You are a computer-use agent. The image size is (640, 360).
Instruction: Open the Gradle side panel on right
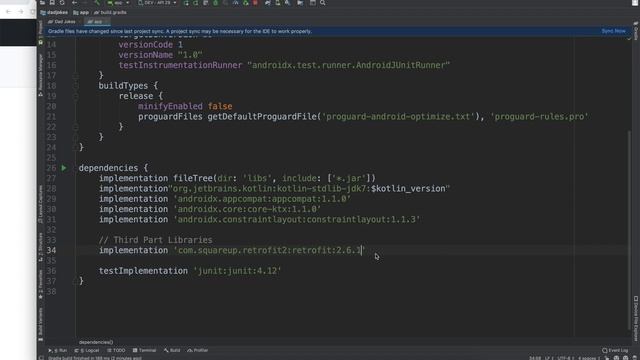coord(636,31)
